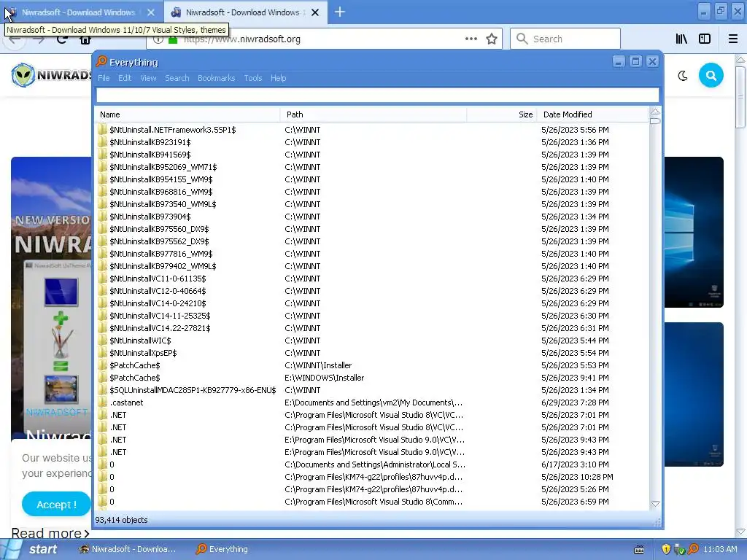Select $NtUninstallKB979402_WM9L$ file name
The height and width of the screenshot is (560, 747).
(x=163, y=265)
